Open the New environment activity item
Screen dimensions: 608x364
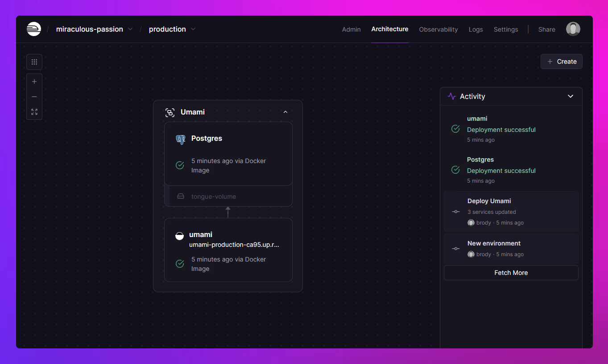click(511, 249)
